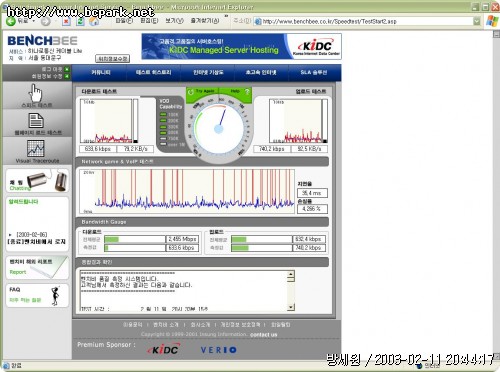Click the upload average bandwidth bar (632.4 kbps)
Screen dimensions: 500x372
pos(262,239)
